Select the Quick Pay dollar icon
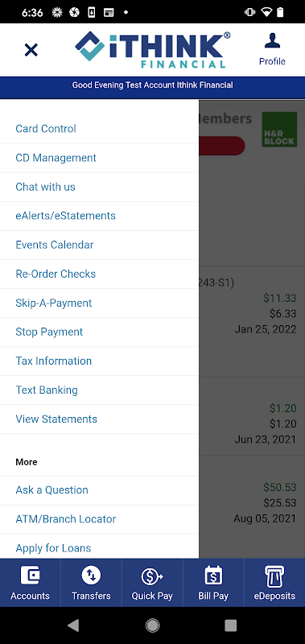 click(x=152, y=576)
